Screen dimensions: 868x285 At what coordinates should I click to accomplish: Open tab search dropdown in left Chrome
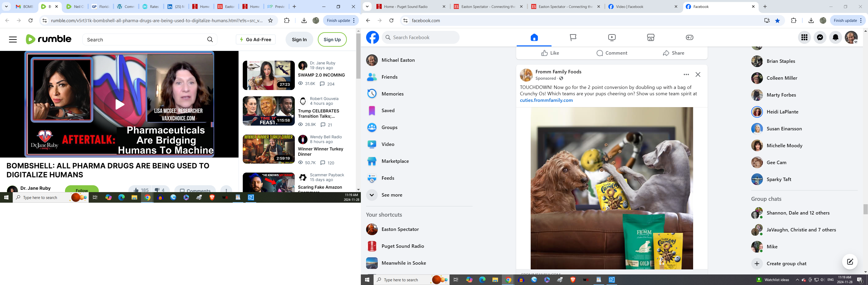[6, 6]
